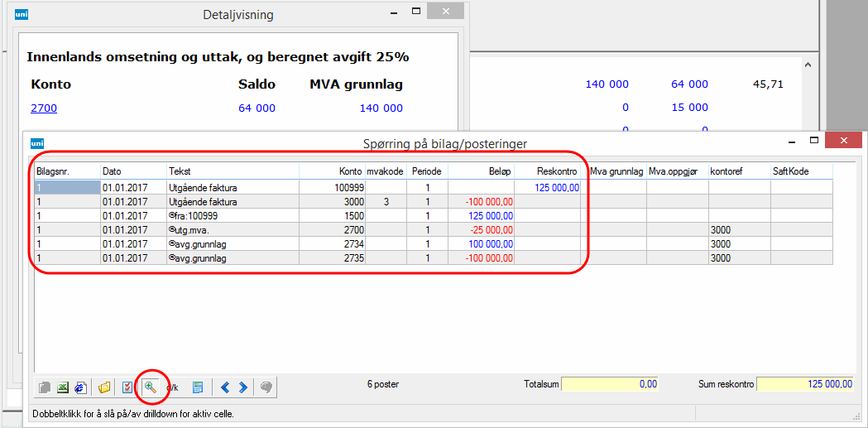Toggle the magnifier drilldown tool
This screenshot has height=428, width=868.
click(151, 387)
